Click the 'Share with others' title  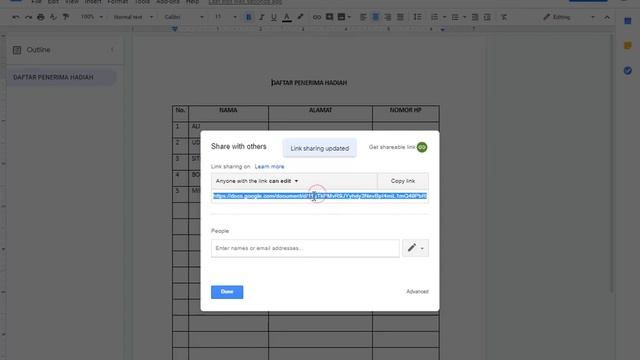pyautogui.click(x=239, y=147)
